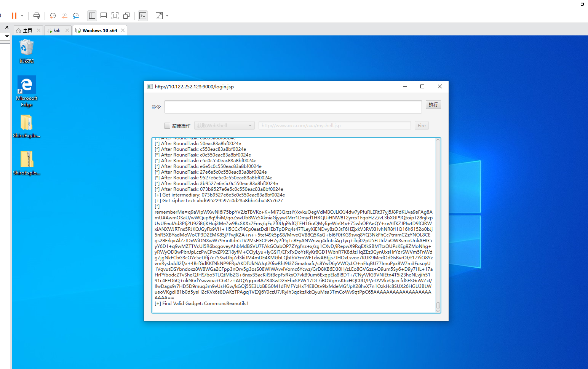Click the 命令 command input field

pos(293,107)
